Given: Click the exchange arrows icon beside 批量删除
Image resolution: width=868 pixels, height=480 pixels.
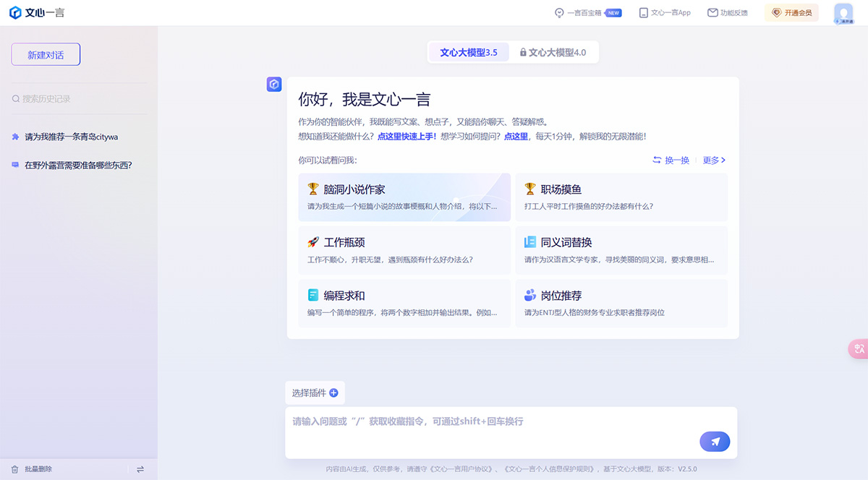Looking at the screenshot, I should (140, 468).
